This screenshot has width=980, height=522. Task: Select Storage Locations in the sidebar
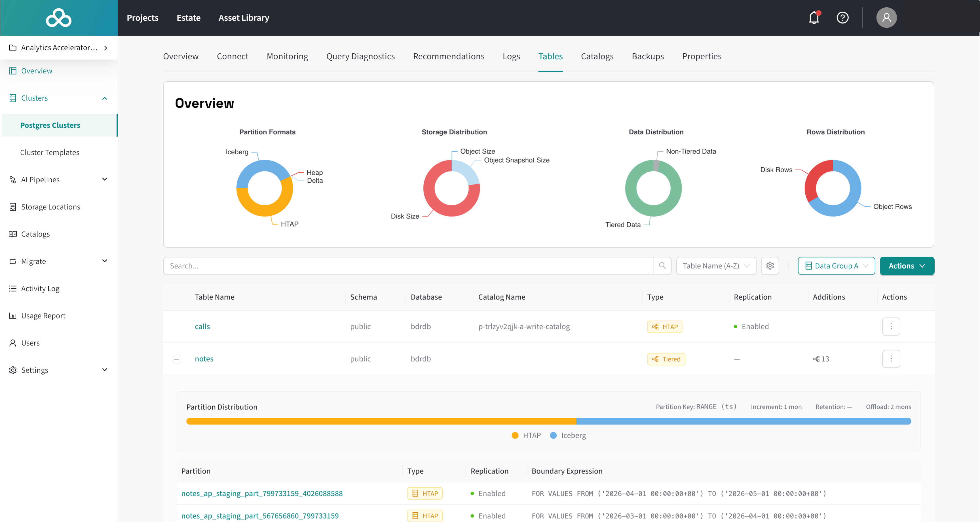pyautogui.click(x=50, y=207)
